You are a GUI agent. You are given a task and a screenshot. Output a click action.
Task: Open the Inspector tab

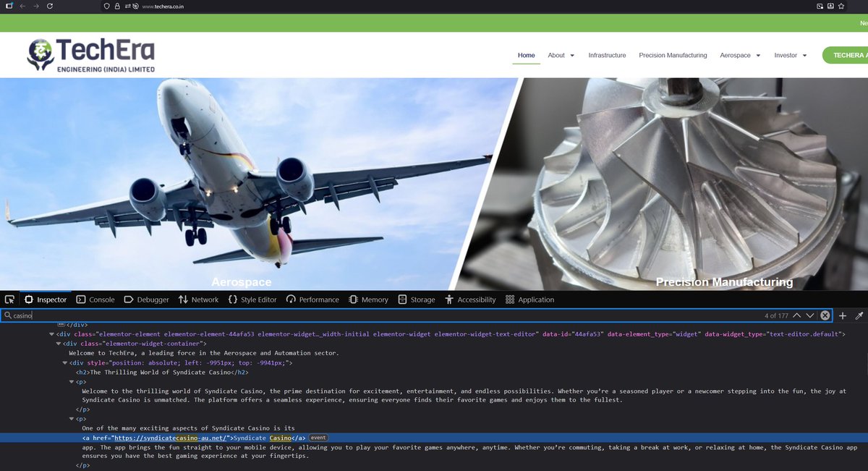click(46, 300)
